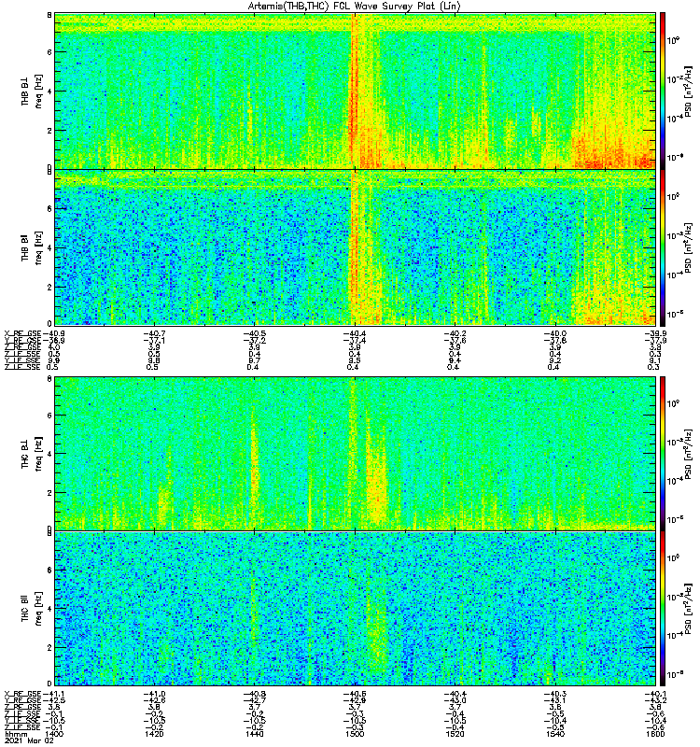The width and height of the screenshot is (700, 747).
Task: Click the THB B∥ colorbar
Action: tap(663, 247)
